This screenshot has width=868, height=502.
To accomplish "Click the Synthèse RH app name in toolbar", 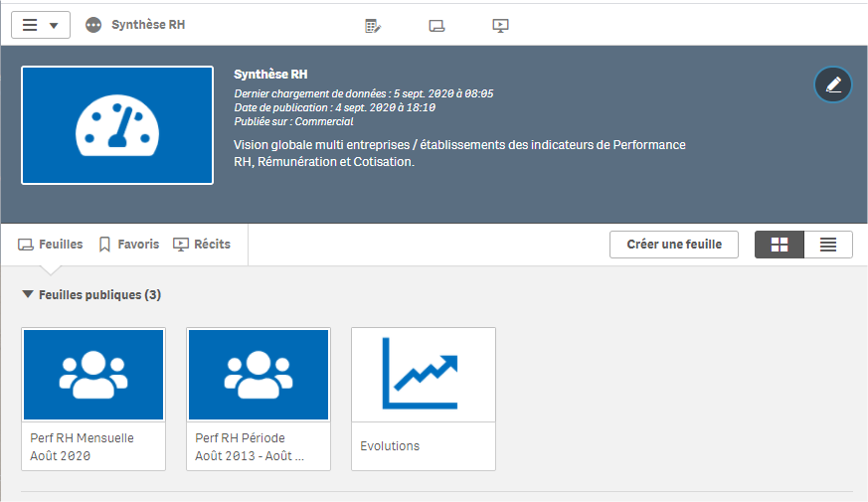I will 148,25.
